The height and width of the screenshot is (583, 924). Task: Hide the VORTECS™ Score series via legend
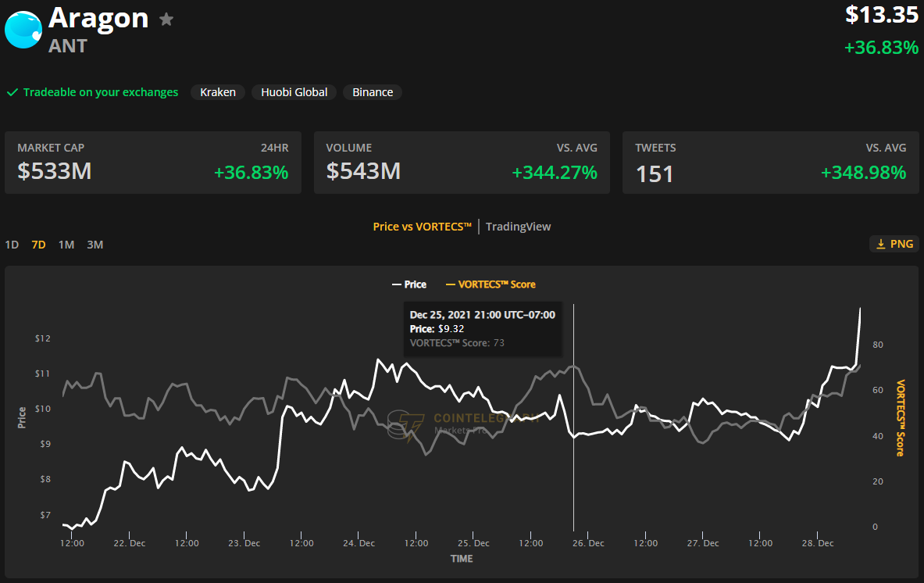tap(491, 284)
